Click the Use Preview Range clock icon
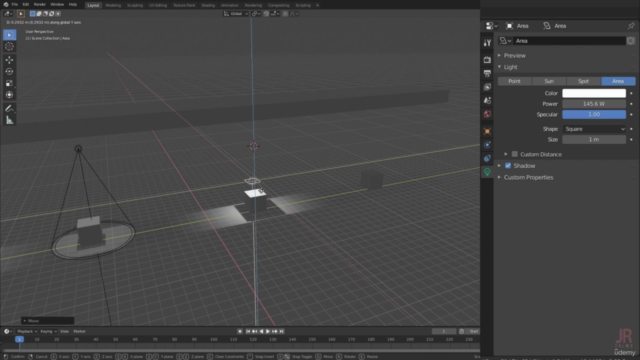 [x=461, y=331]
